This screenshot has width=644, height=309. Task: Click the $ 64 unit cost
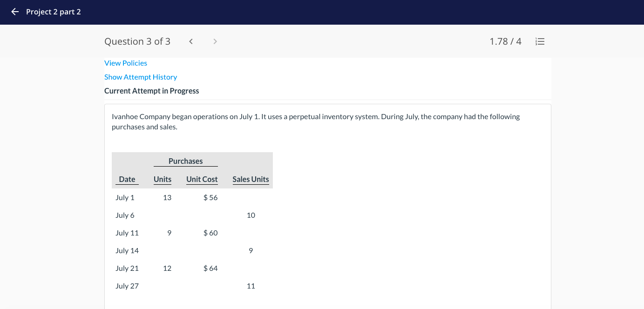(210, 268)
